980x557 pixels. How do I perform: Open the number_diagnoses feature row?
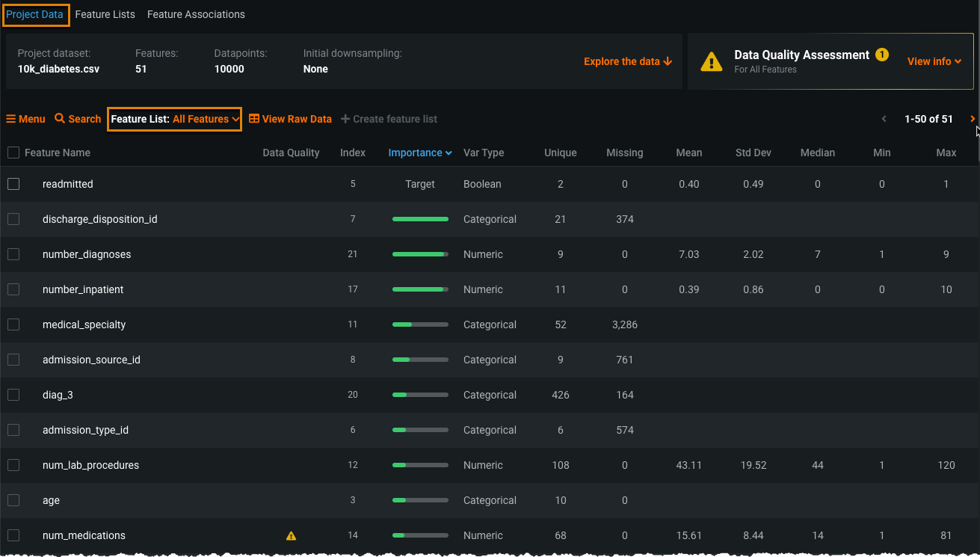[x=87, y=254]
